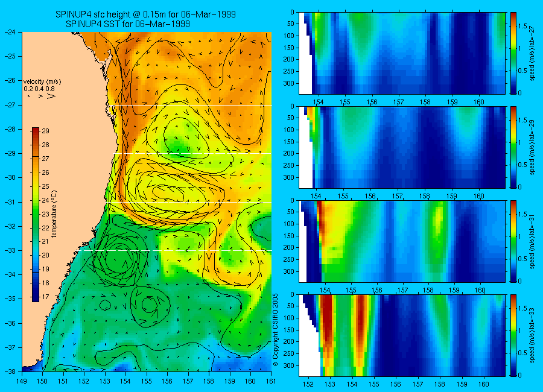Click the title "SPINUP4 sfc height @ 0.15m for 06-Mar-1999"

tap(145, 14)
